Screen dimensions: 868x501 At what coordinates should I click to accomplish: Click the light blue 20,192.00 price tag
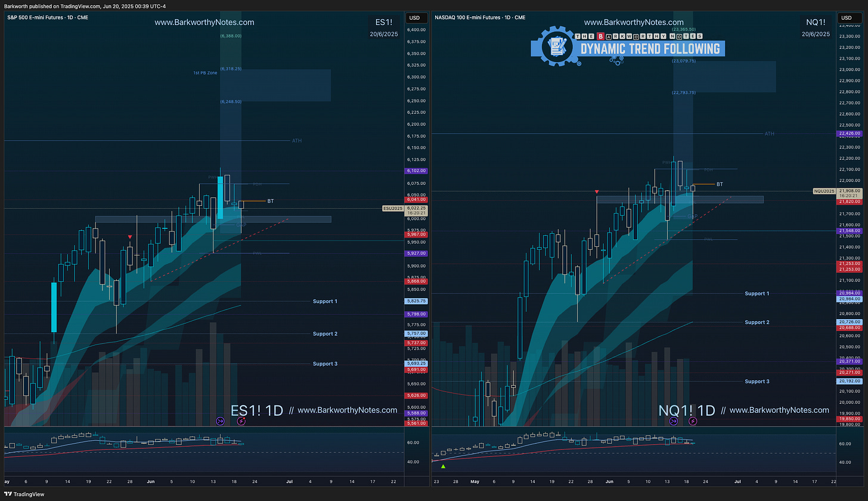pyautogui.click(x=850, y=381)
